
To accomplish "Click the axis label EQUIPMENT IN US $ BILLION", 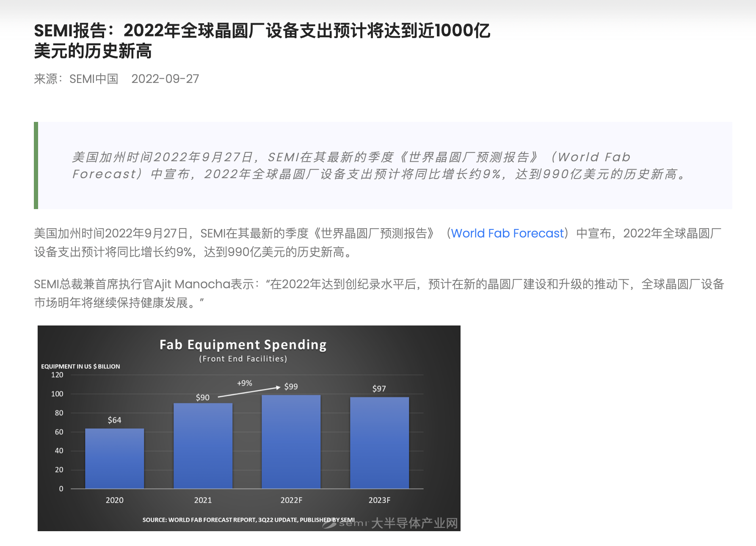I will pos(80,367).
